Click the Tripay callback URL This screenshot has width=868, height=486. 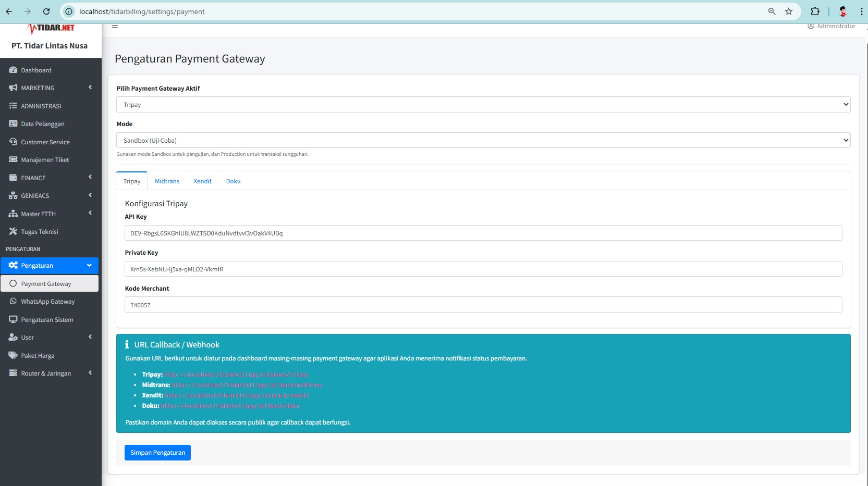(236, 375)
